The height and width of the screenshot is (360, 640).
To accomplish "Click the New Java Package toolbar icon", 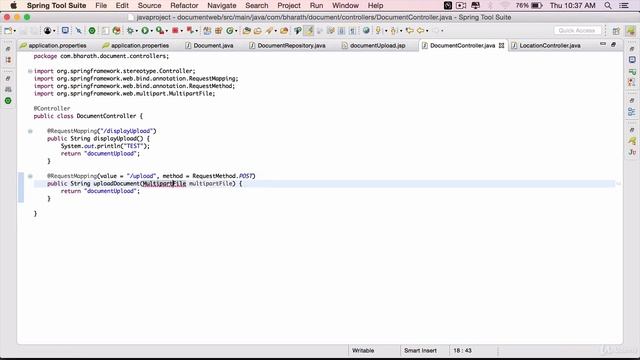I will click(218, 31).
